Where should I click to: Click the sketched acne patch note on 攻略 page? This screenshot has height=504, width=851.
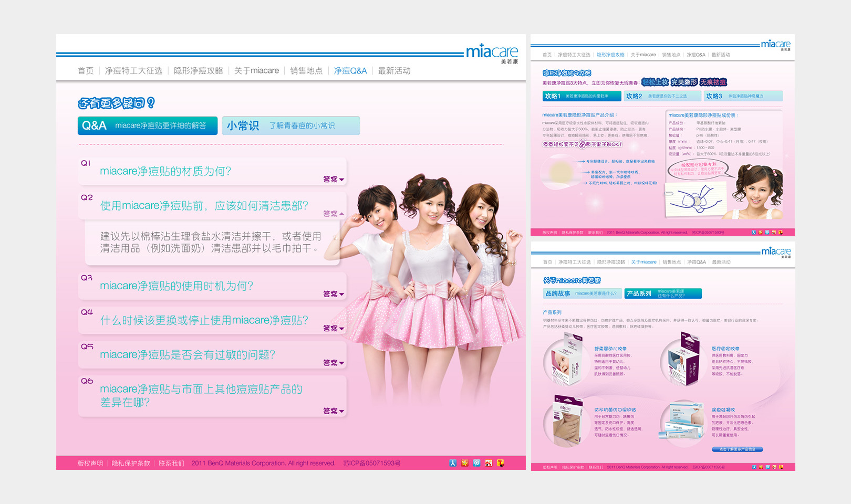tap(696, 198)
